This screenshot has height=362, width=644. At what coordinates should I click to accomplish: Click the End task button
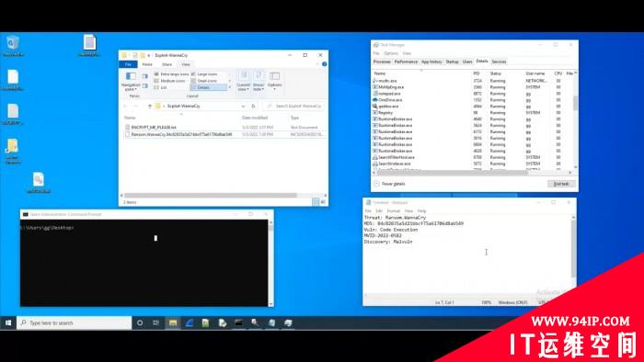[561, 184]
